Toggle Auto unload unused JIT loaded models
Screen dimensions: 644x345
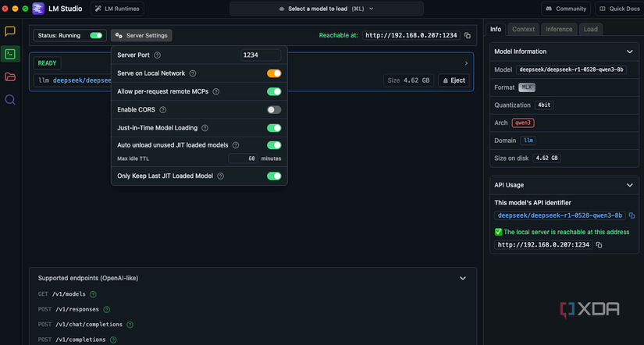pyautogui.click(x=274, y=145)
